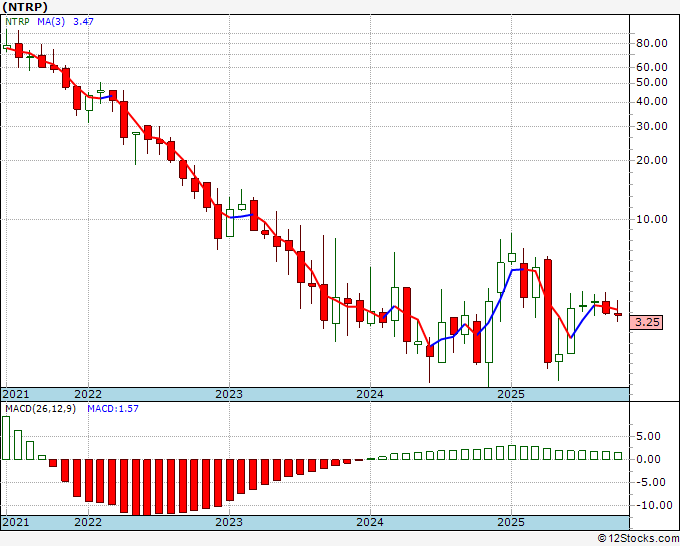Click the 2021 label on price chart axis

[16, 394]
